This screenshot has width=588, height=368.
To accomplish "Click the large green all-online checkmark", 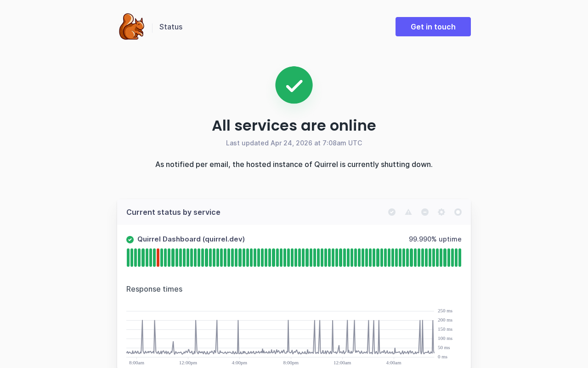I will [x=294, y=85].
